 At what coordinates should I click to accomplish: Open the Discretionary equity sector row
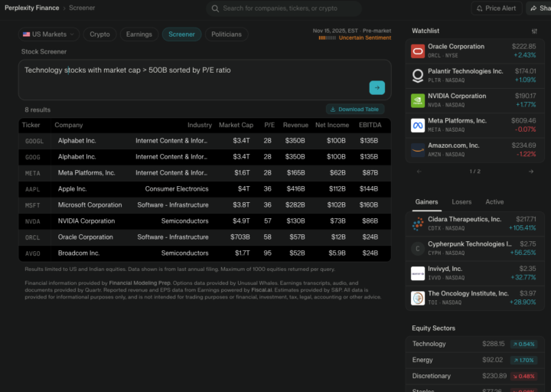coord(474,376)
